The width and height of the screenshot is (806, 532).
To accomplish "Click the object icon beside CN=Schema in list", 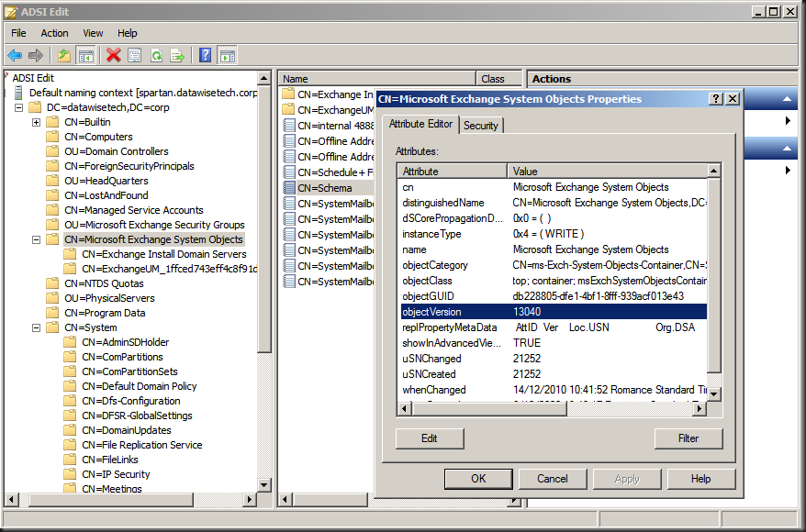I will [x=289, y=188].
